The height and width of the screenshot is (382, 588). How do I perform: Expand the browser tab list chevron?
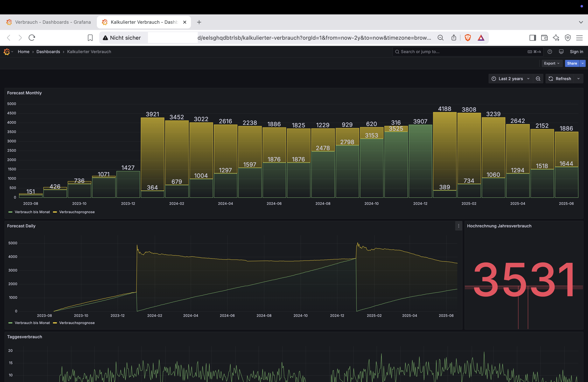581,22
